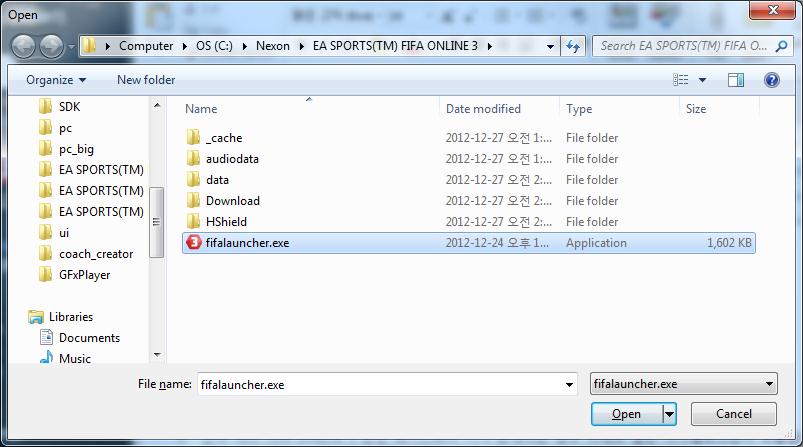This screenshot has height=447, width=803.
Task: Go forward with the Forward arrow button
Action: (52, 47)
